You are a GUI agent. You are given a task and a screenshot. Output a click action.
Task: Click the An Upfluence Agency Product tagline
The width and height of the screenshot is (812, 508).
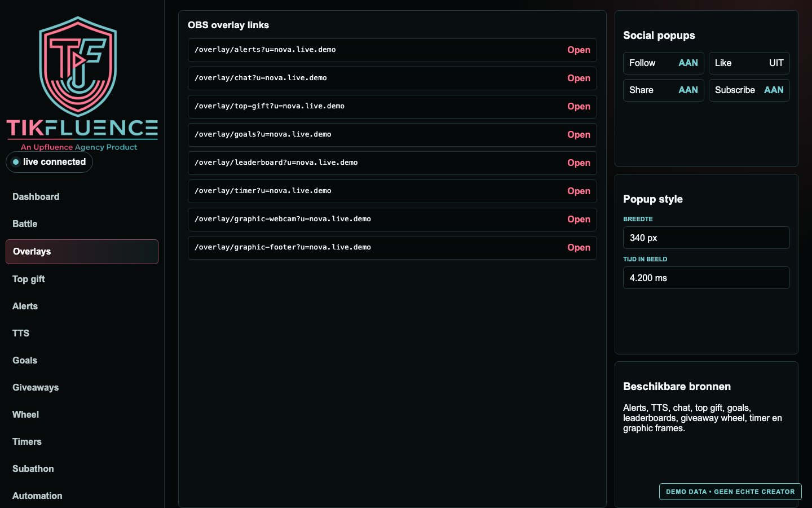[x=79, y=147]
